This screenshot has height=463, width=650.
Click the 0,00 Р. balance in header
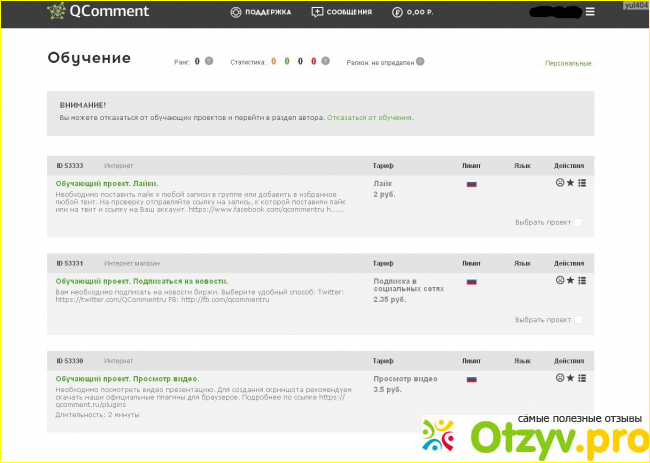click(416, 12)
